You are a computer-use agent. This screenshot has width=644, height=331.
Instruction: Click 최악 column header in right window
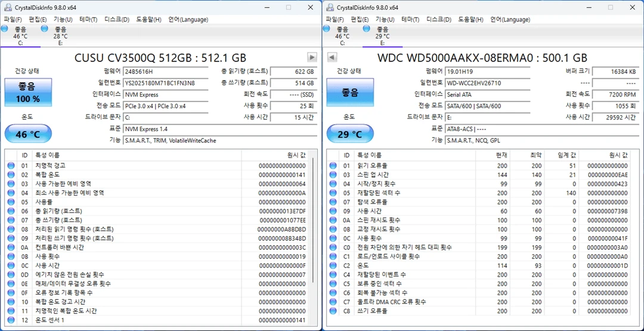point(527,155)
